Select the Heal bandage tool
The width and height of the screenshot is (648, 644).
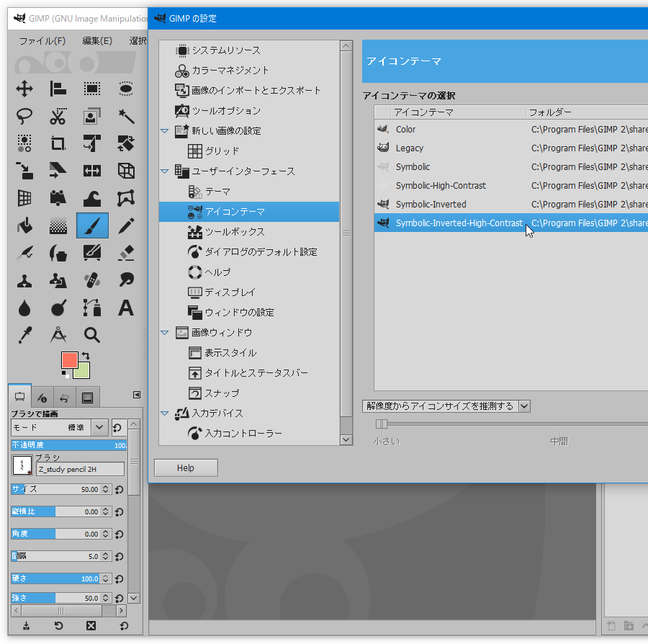click(x=91, y=281)
